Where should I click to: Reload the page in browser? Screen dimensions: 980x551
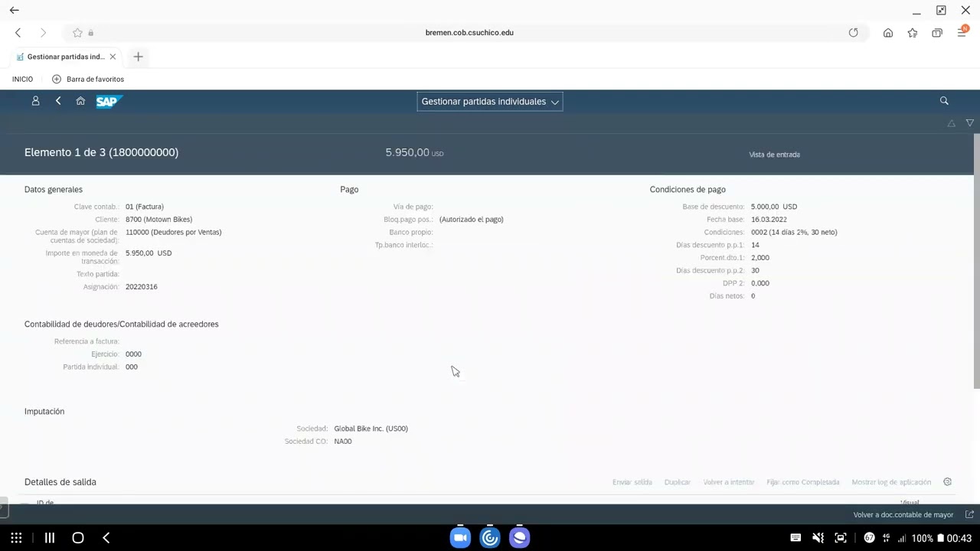pos(853,33)
